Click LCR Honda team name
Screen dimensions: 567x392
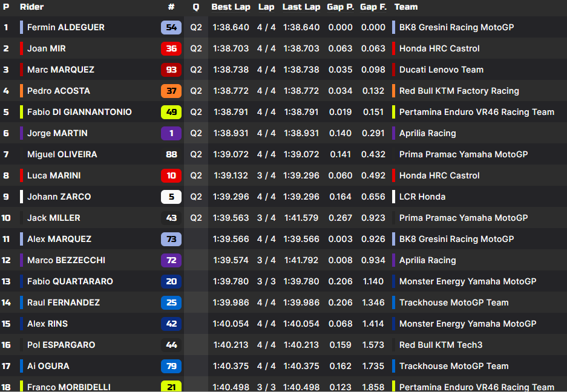[422, 197]
